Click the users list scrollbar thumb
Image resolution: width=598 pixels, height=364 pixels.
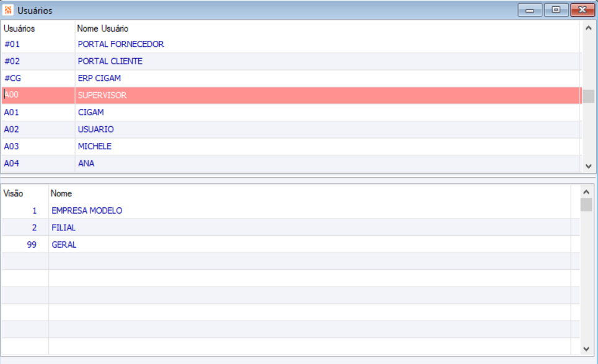pyautogui.click(x=589, y=96)
